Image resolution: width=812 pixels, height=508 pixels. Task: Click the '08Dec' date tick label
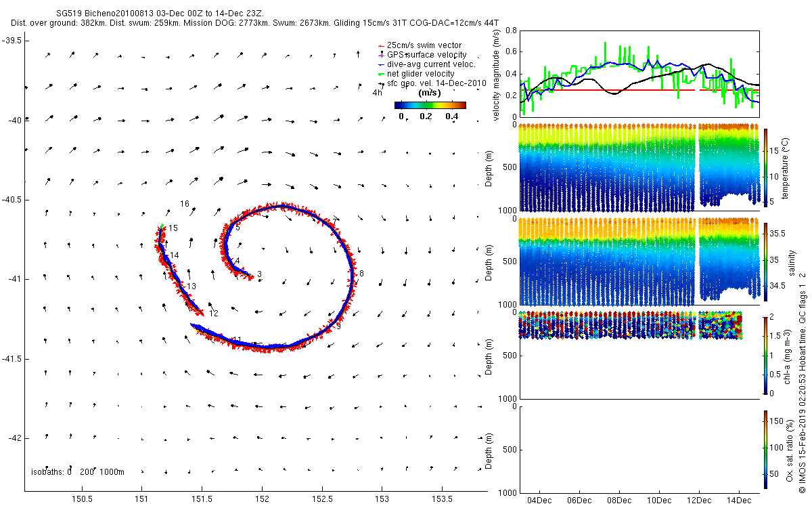click(619, 500)
